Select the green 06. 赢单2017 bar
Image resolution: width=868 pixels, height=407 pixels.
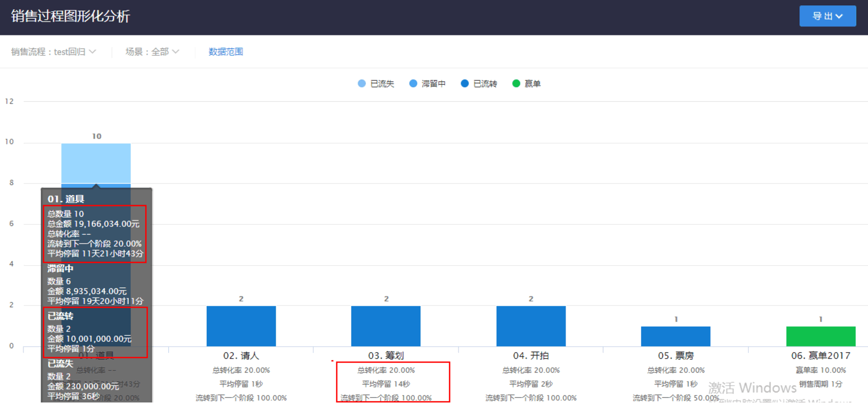(x=821, y=336)
